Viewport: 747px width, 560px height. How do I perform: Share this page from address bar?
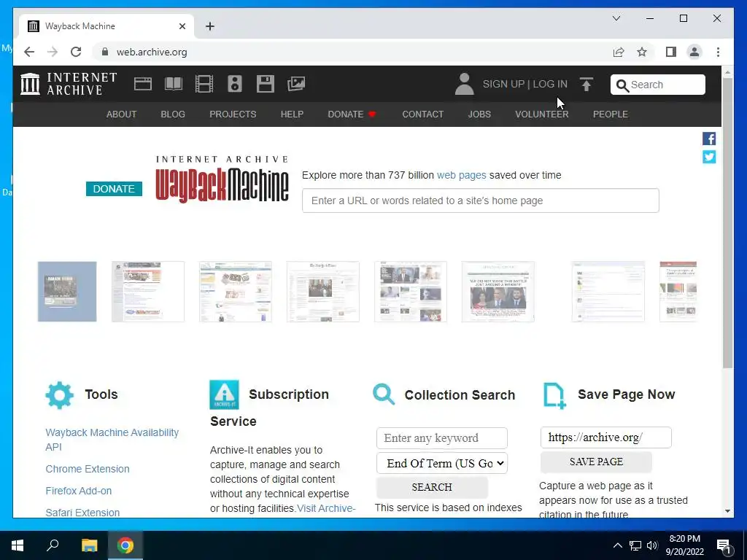[x=619, y=52]
